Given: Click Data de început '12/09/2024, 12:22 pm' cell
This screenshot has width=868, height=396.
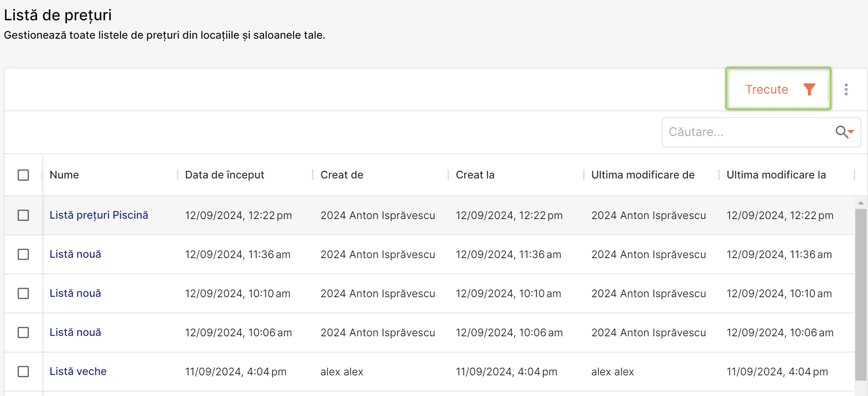Looking at the screenshot, I should point(238,216).
